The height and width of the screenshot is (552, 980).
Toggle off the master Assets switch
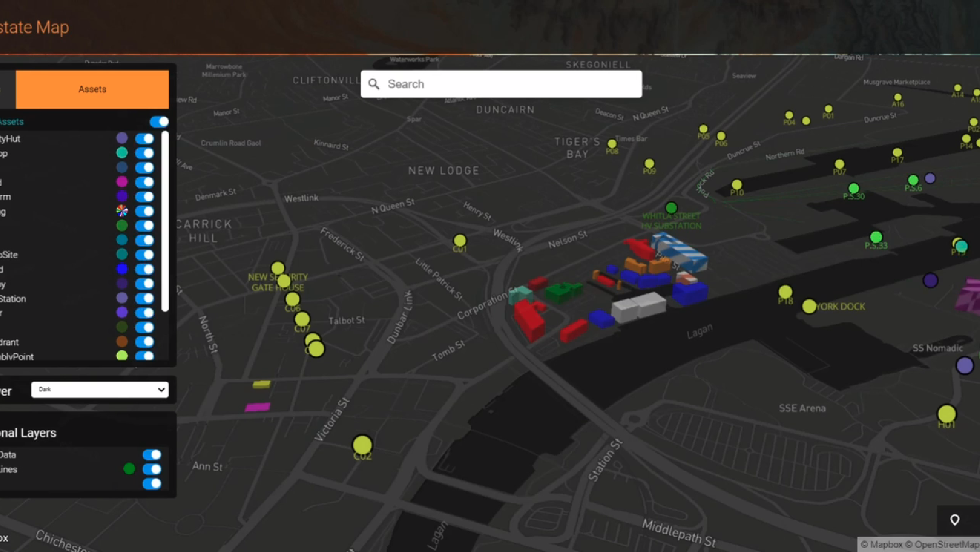[x=159, y=122]
